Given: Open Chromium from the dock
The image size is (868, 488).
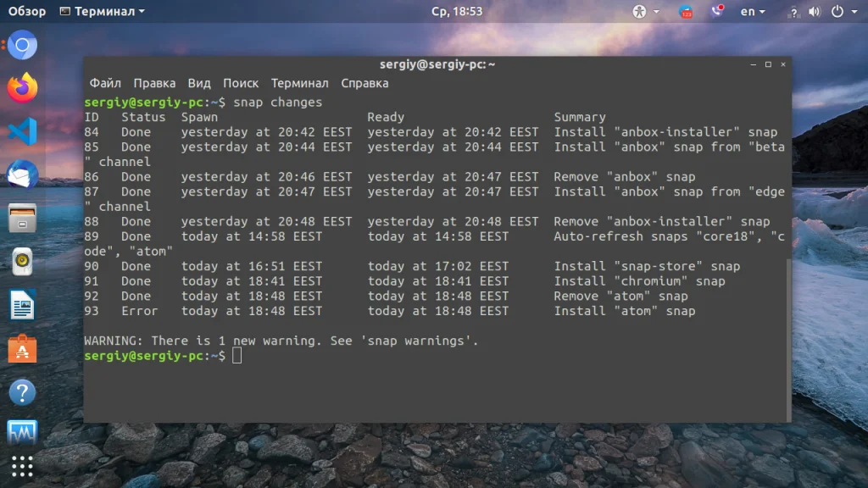Looking at the screenshot, I should pos(22,45).
